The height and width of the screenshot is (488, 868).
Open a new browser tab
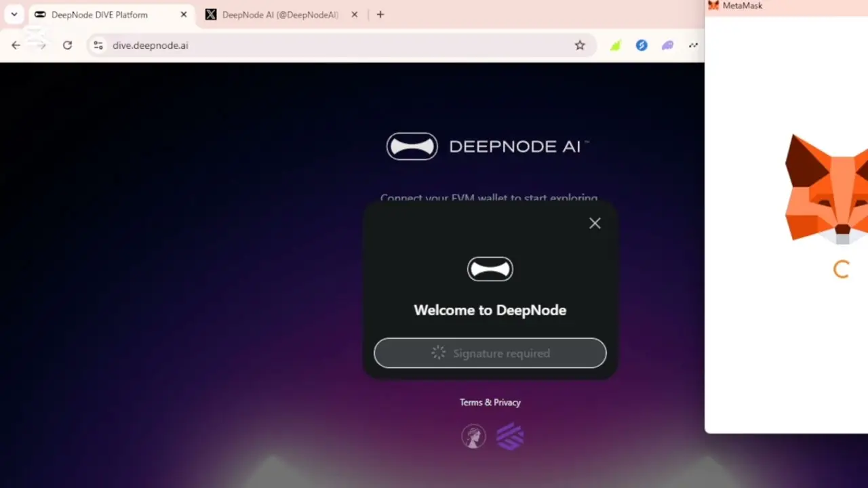coord(380,14)
